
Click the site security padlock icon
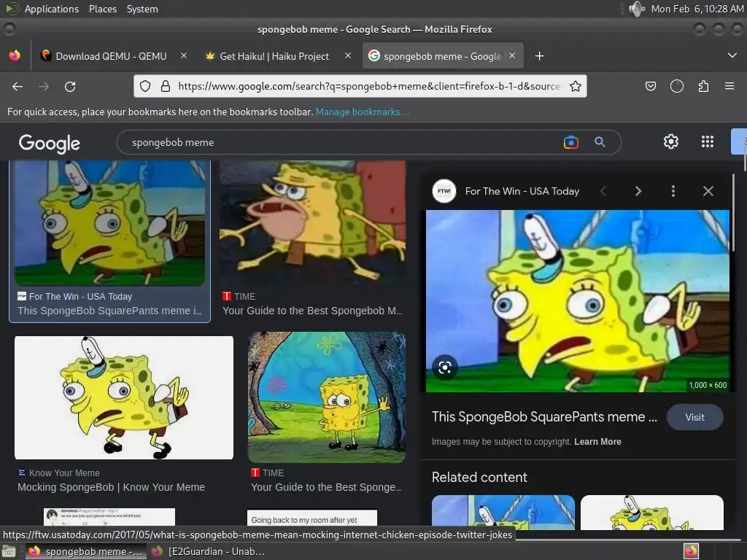166,86
